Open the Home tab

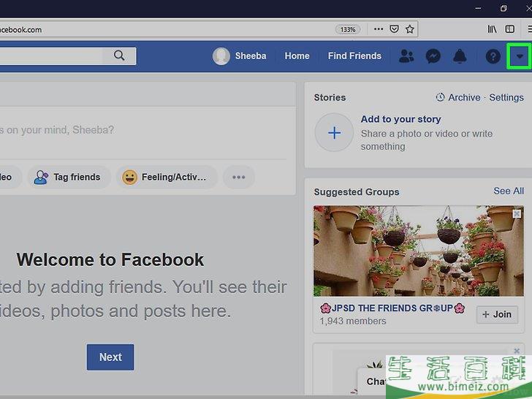tap(297, 56)
